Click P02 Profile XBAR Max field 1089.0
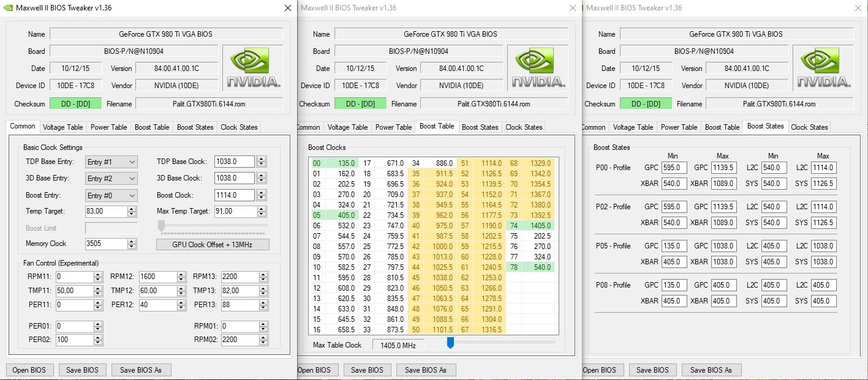This screenshot has width=868, height=380. (723, 223)
